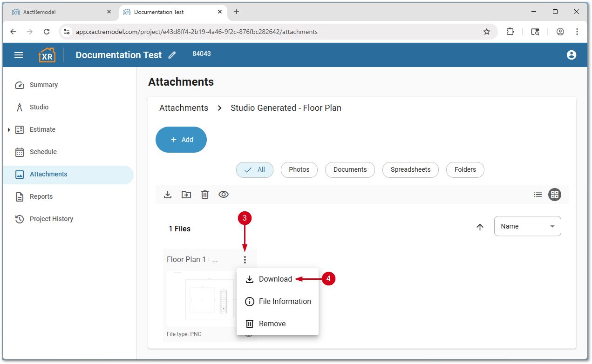Open three-dot menu on Floor Plan 1
This screenshot has width=592, height=364.
point(245,260)
